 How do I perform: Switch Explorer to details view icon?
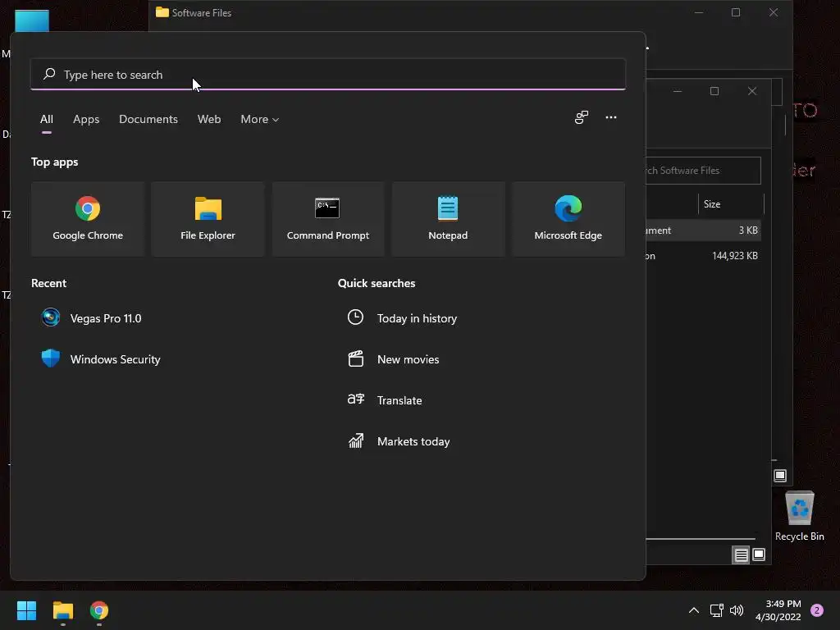(x=741, y=555)
